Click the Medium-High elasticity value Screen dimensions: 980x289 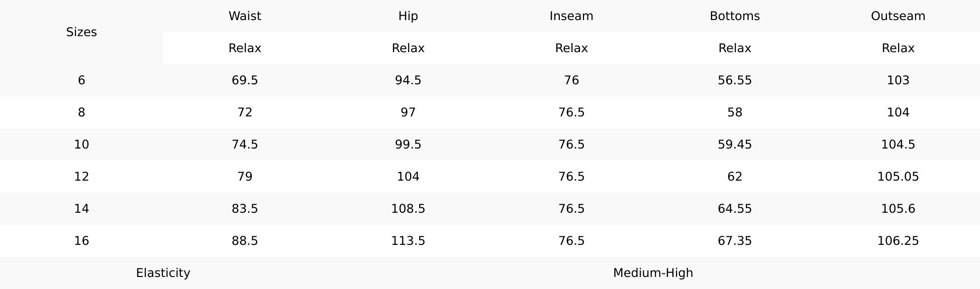pyautogui.click(x=653, y=273)
